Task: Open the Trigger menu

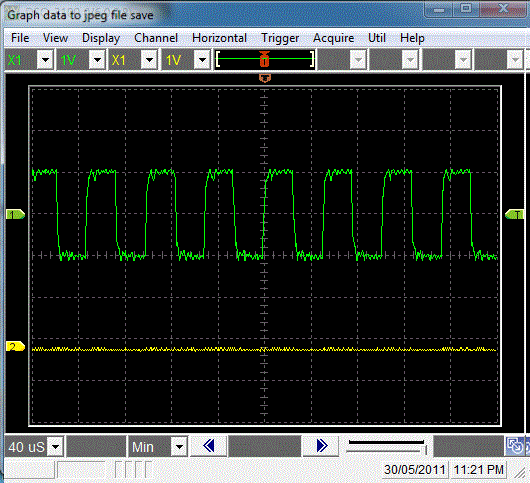Action: click(280, 38)
